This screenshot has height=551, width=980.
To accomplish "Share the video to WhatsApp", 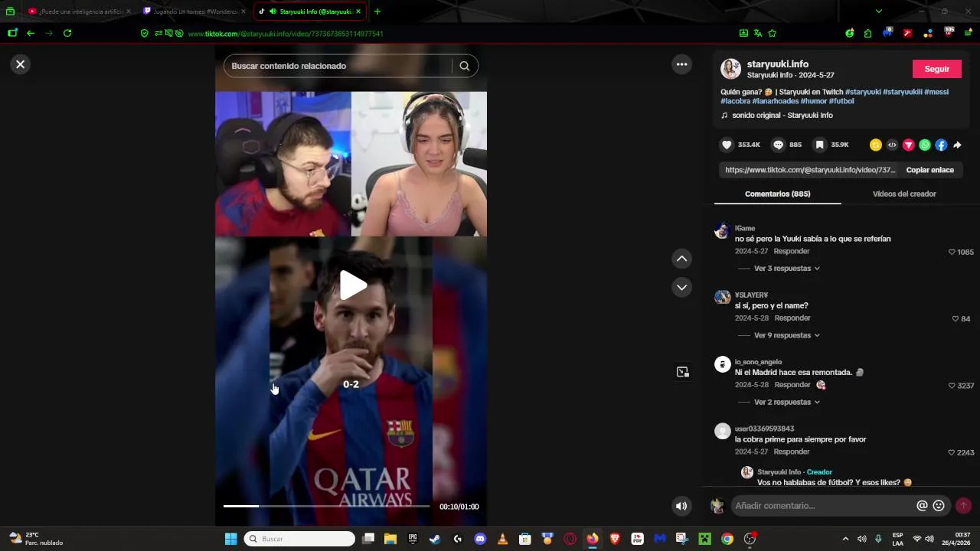I will [x=925, y=145].
